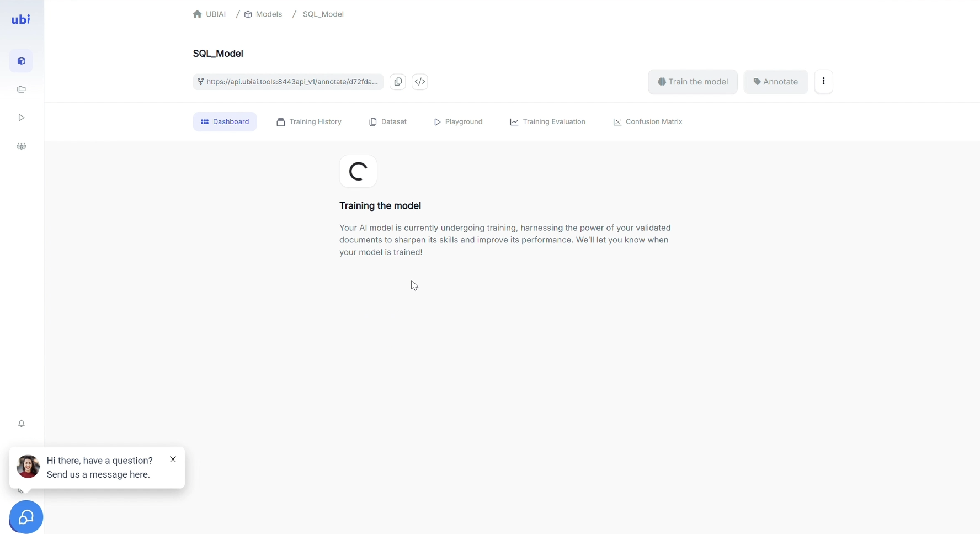980x534 pixels.
Task: Copy the API URL with copy icon
Action: (398, 82)
